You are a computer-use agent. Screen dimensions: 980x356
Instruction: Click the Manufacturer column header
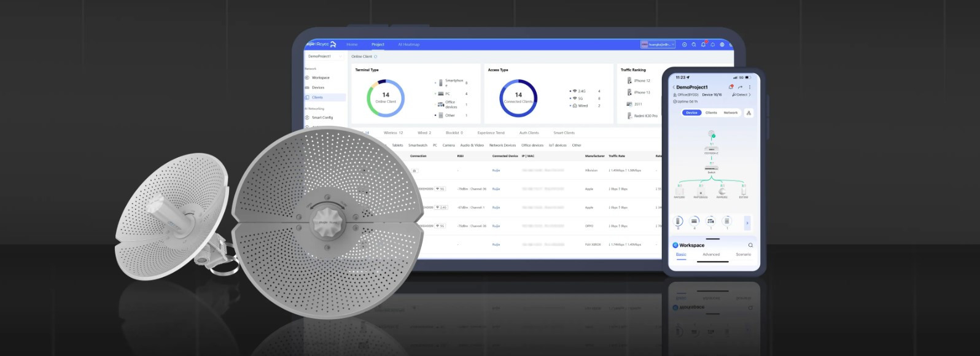tap(595, 156)
